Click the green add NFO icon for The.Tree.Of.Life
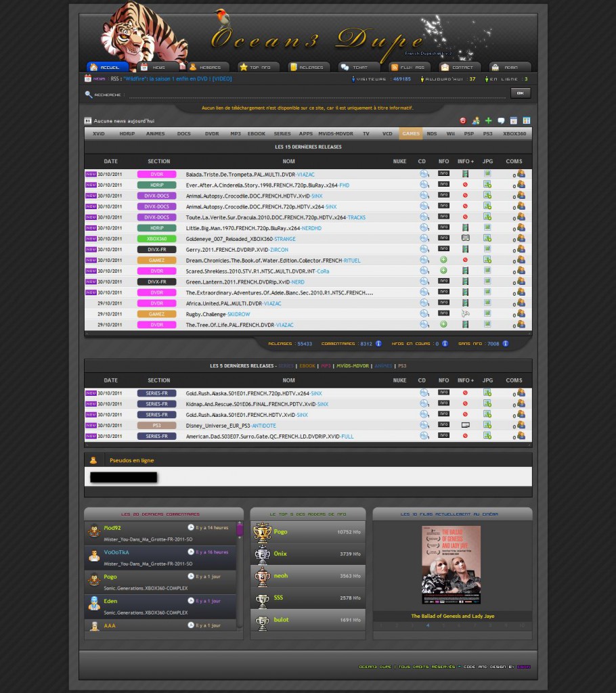The height and width of the screenshot is (693, 616). point(443,324)
